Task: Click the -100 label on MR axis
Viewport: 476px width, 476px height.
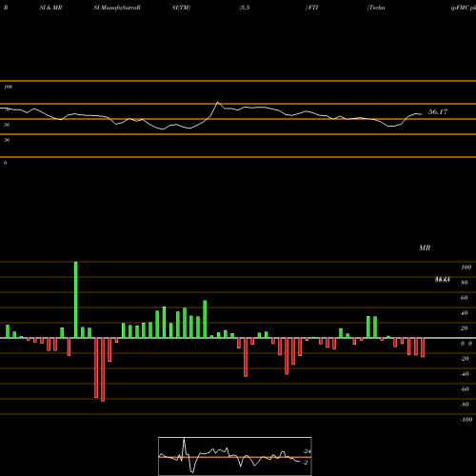Action: 466,420
